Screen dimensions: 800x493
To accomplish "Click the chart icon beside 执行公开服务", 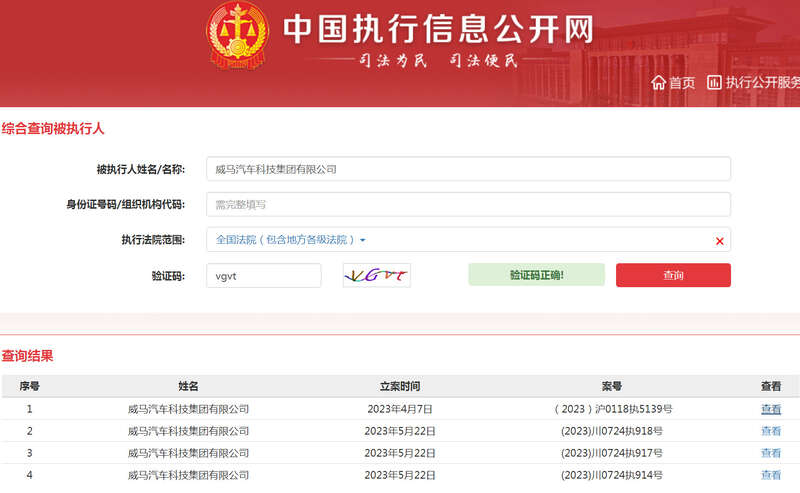I will [714, 82].
